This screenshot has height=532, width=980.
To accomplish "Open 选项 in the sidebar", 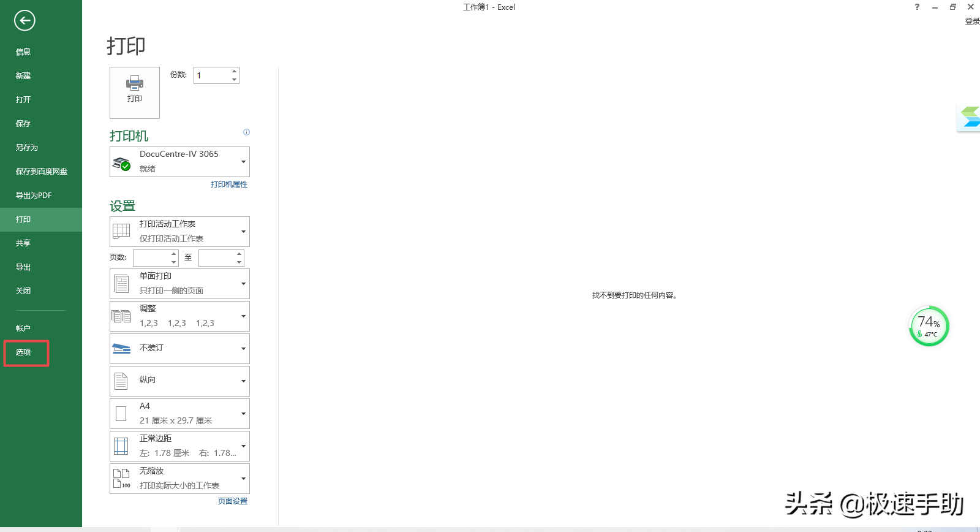I will [41, 352].
